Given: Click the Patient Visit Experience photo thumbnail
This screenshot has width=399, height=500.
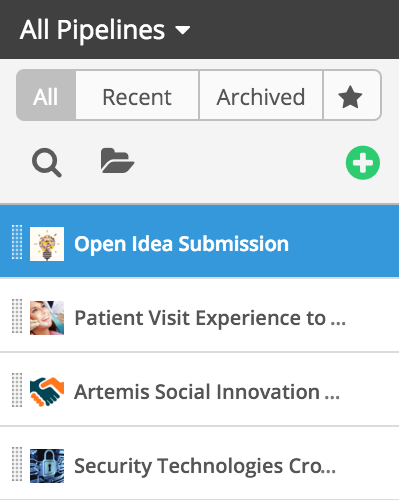Looking at the screenshot, I should [47, 318].
